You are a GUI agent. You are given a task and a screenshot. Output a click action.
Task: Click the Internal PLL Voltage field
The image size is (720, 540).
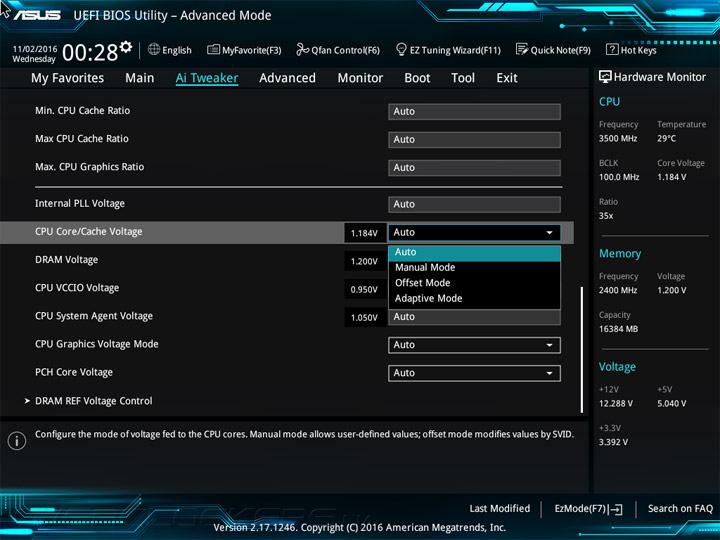coord(474,204)
